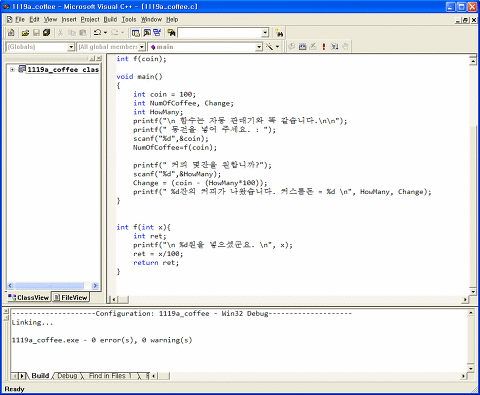This screenshot has width=480, height=395.
Task: Open the WizardBar actions dropdown arrow
Action: (277, 47)
